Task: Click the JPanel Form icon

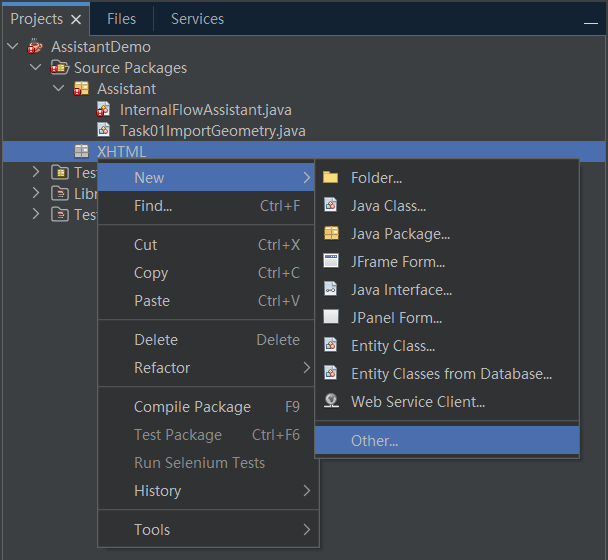Action: [331, 318]
